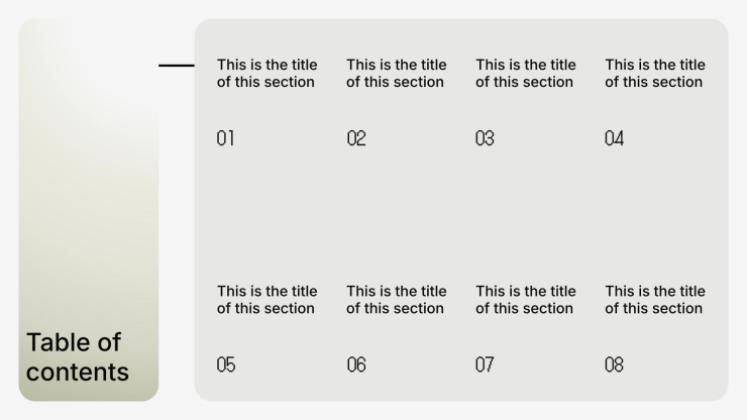Select the number 02 label

click(356, 138)
